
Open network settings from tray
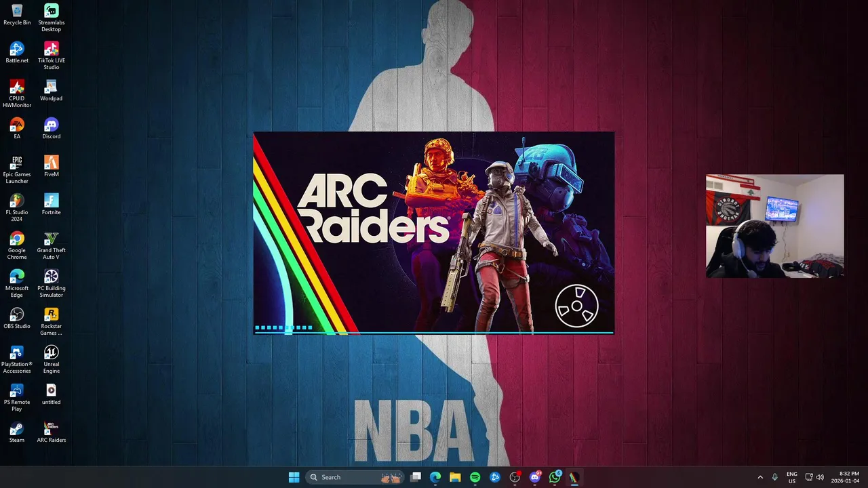click(x=809, y=477)
